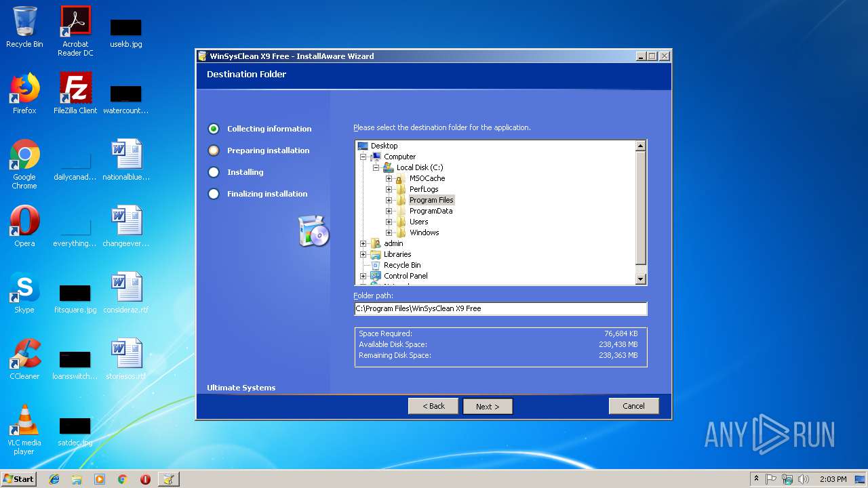Screen dimensions: 868x488
Task: Click the taskbar clock
Action: (x=833, y=479)
